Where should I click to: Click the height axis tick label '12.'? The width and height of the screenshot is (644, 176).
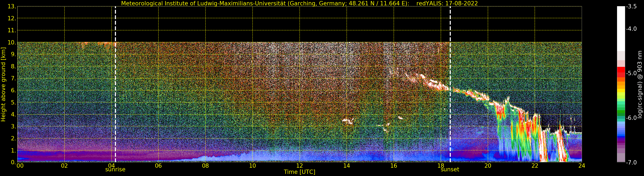[12, 18]
